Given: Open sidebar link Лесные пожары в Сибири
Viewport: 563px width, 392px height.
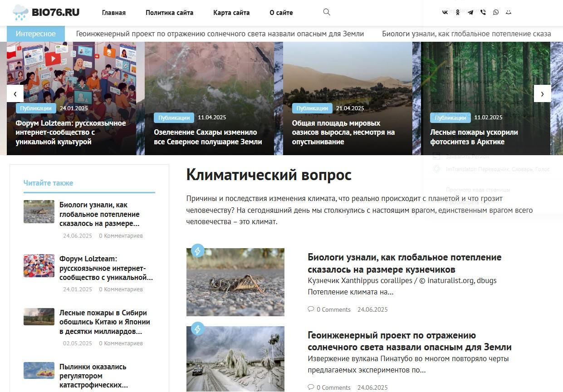Looking at the screenshot, I should [x=105, y=322].
